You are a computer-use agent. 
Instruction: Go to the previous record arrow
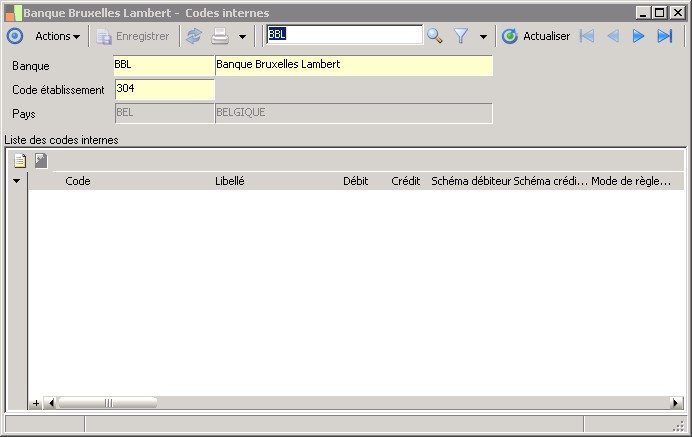coord(613,36)
